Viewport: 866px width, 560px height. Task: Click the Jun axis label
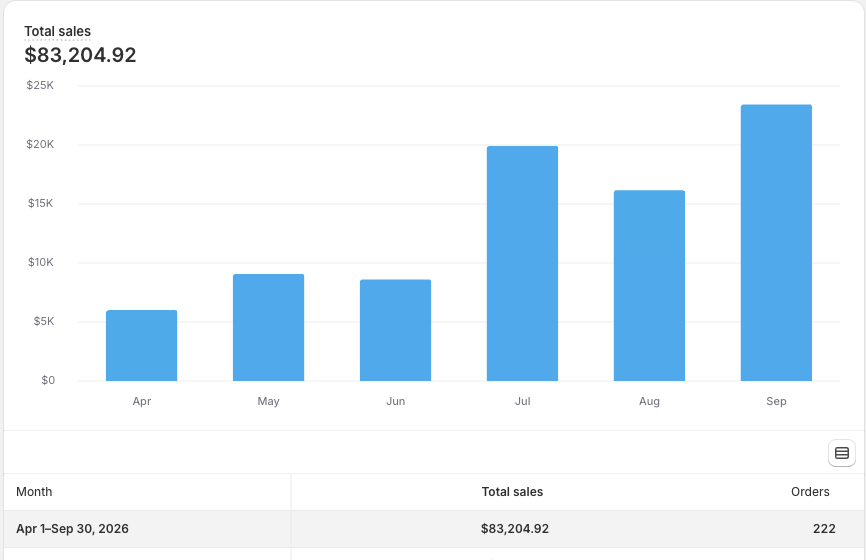click(x=395, y=401)
